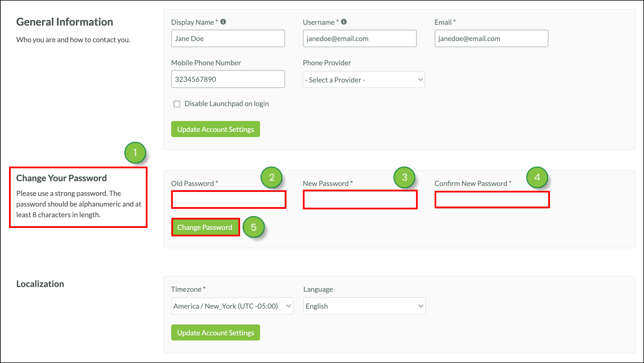Open the Timezone dropdown

click(x=232, y=306)
